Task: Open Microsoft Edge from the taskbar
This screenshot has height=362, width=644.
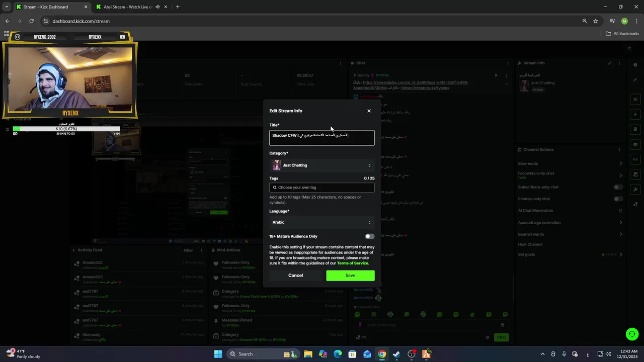Action: coord(338,354)
